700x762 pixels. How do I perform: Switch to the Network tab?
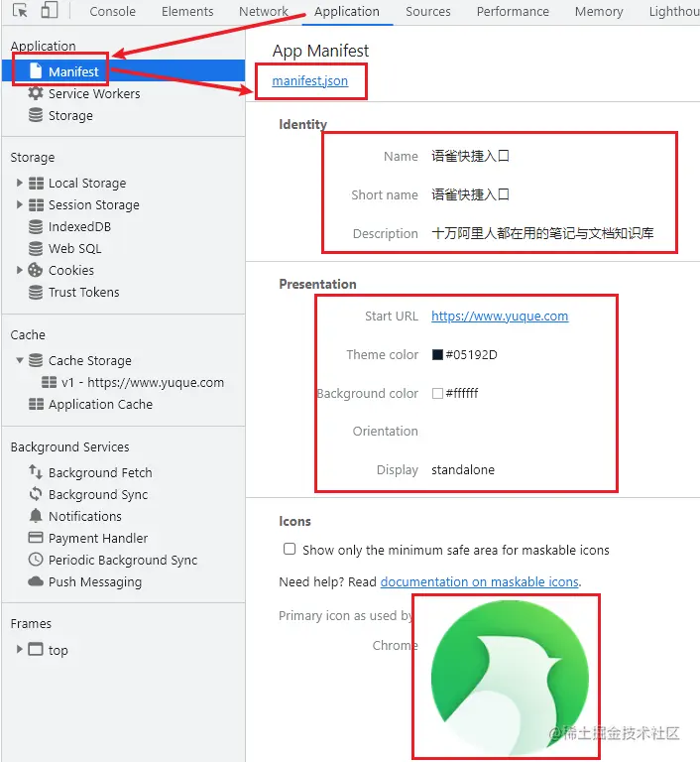(264, 11)
